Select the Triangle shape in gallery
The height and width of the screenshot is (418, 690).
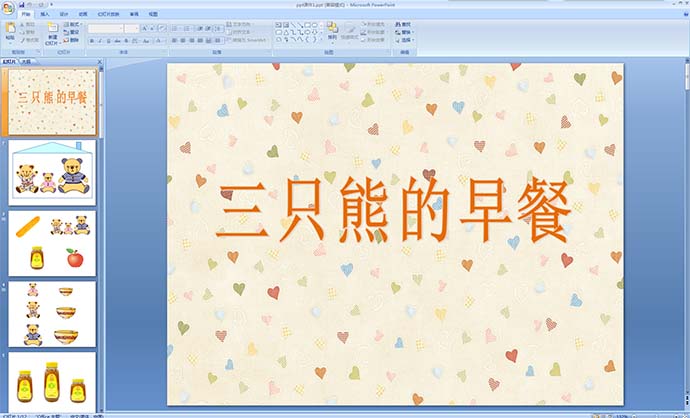(x=286, y=32)
